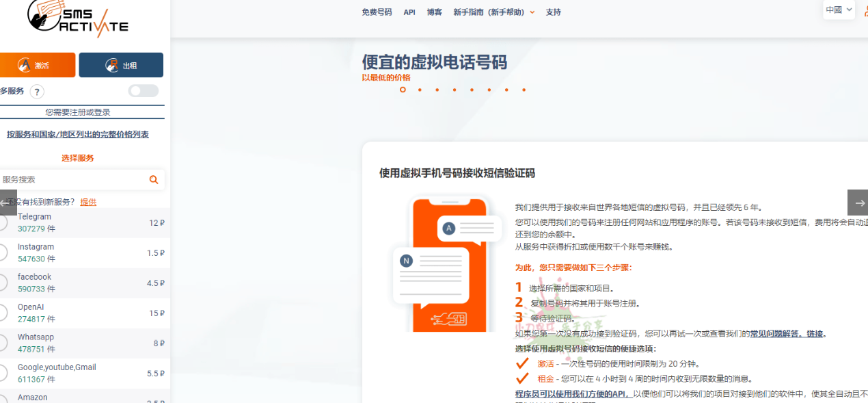This screenshot has height=403, width=868.
Task: Switch to the 激活 tab button
Action: [x=36, y=65]
